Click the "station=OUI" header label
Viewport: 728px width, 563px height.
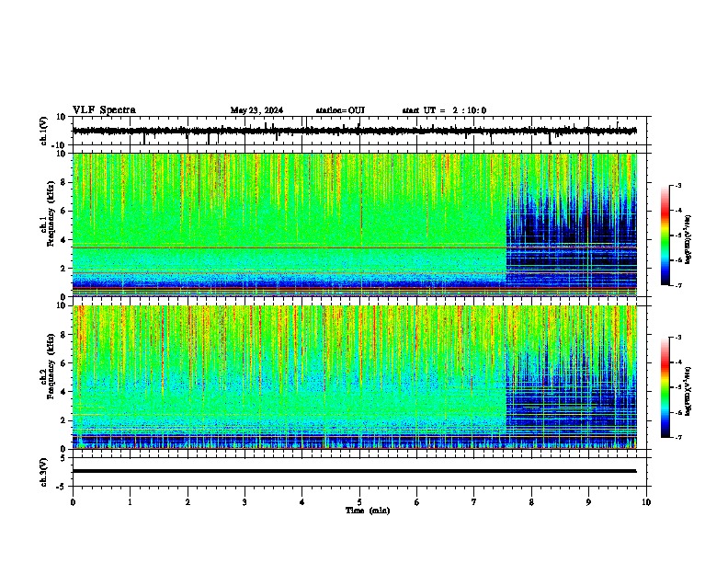340,110
